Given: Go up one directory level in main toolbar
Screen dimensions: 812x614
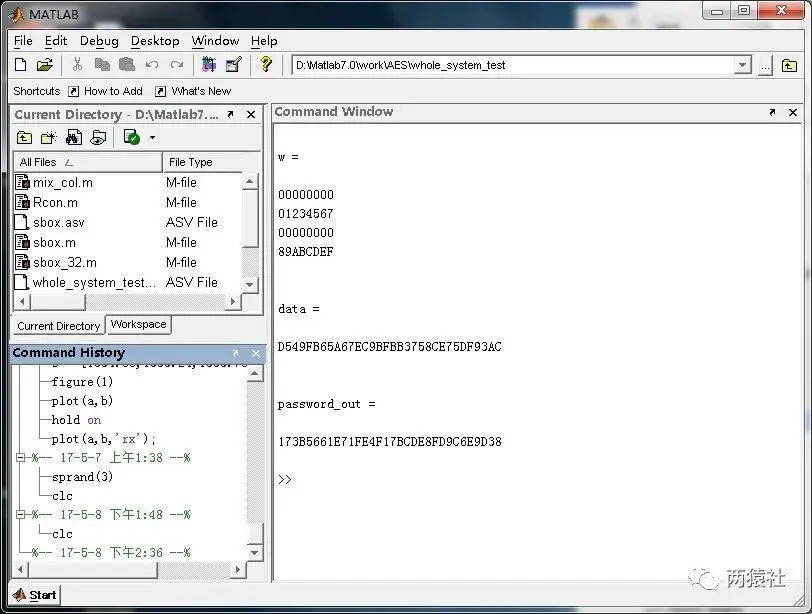Looking at the screenshot, I should click(789, 66).
